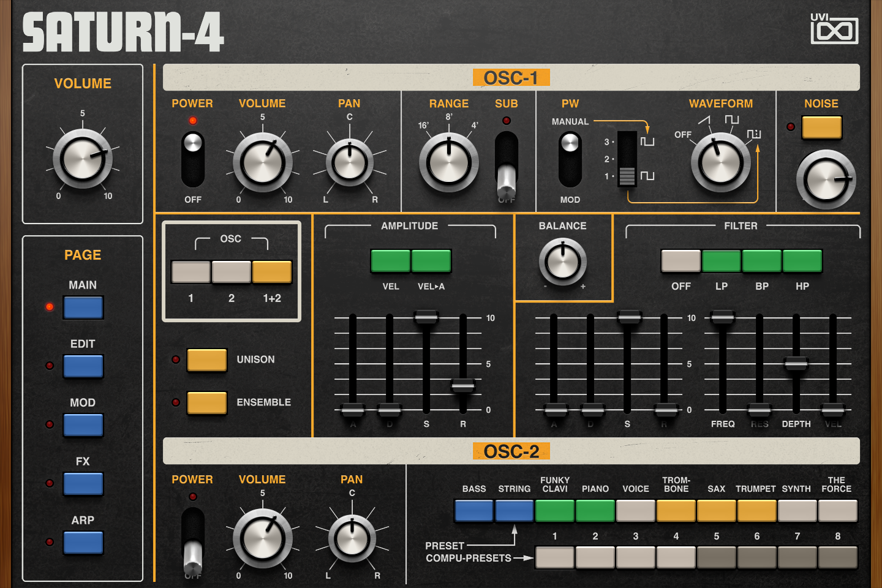The height and width of the screenshot is (588, 882).
Task: Select the PIANO preset pad
Action: click(x=595, y=510)
